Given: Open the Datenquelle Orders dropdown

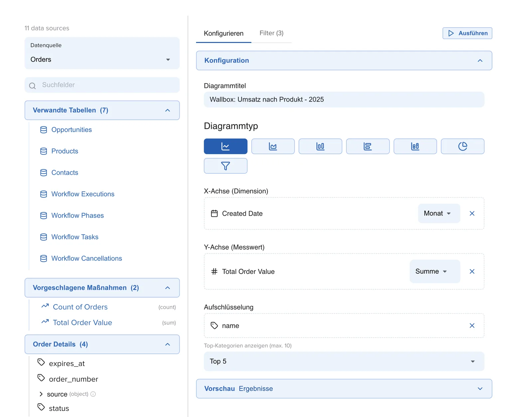Looking at the screenshot, I should tap(102, 53).
